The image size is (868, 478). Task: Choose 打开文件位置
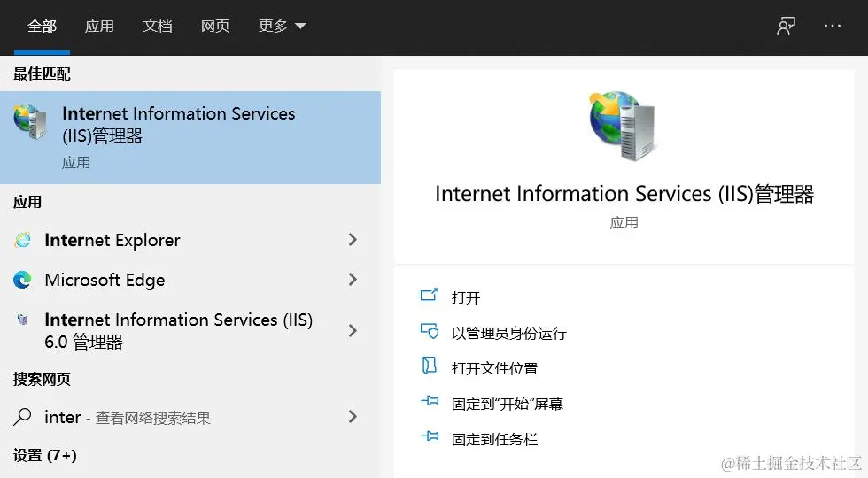494,368
